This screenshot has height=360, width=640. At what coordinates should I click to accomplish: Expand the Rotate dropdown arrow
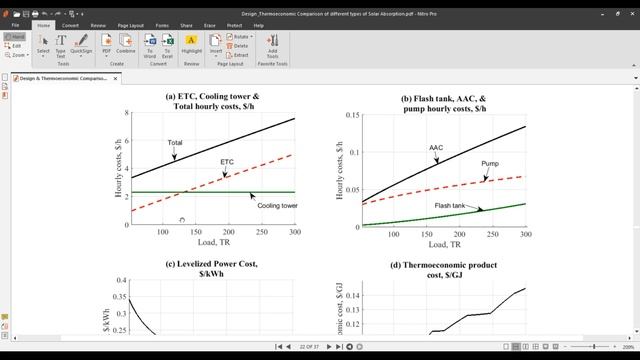click(251, 37)
